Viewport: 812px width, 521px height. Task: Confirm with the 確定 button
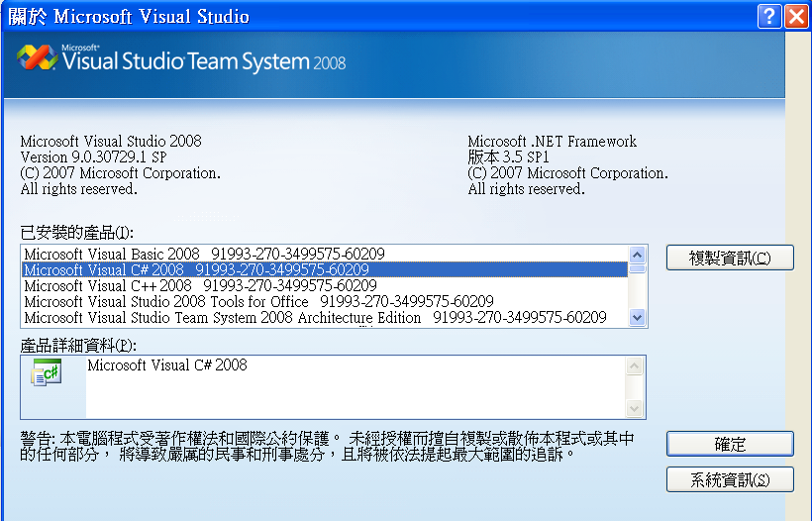(x=730, y=444)
